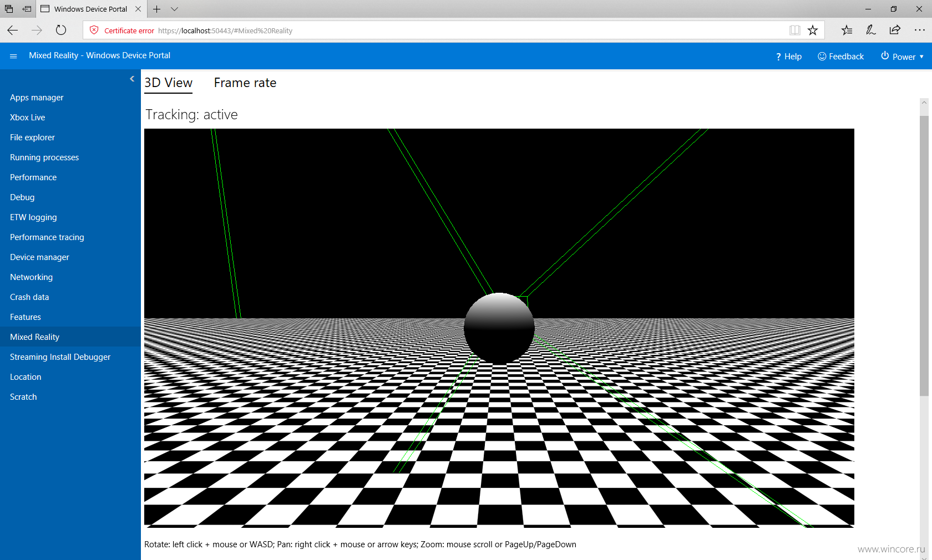Go back to the previous page
Image resolution: width=932 pixels, height=560 pixels.
coord(13,30)
